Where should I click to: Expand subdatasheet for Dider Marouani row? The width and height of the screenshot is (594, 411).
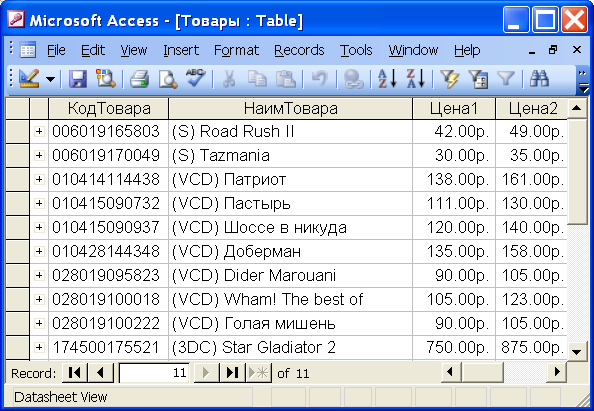(39, 275)
